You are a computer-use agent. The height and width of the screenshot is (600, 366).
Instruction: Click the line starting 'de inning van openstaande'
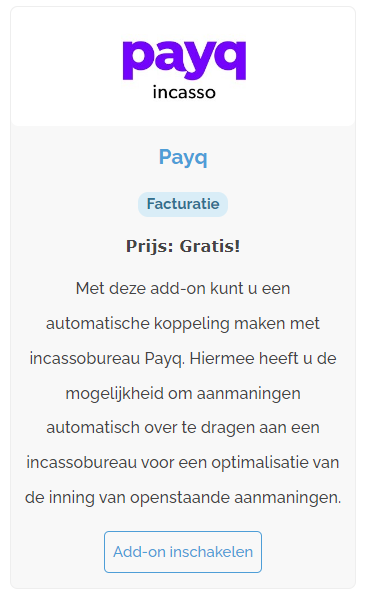tap(183, 498)
